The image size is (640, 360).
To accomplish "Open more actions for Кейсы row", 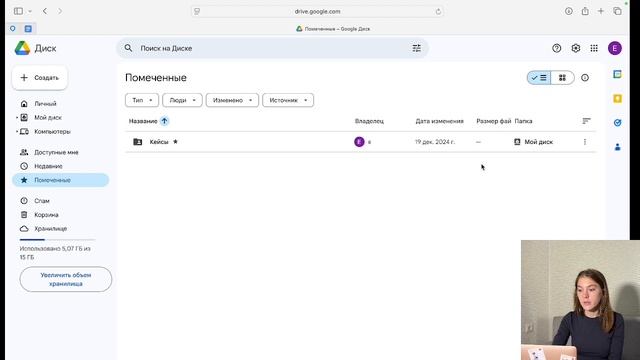I will pyautogui.click(x=585, y=142).
